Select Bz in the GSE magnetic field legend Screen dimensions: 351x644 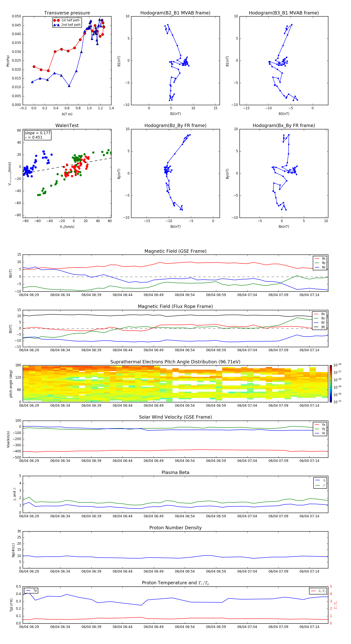click(320, 267)
